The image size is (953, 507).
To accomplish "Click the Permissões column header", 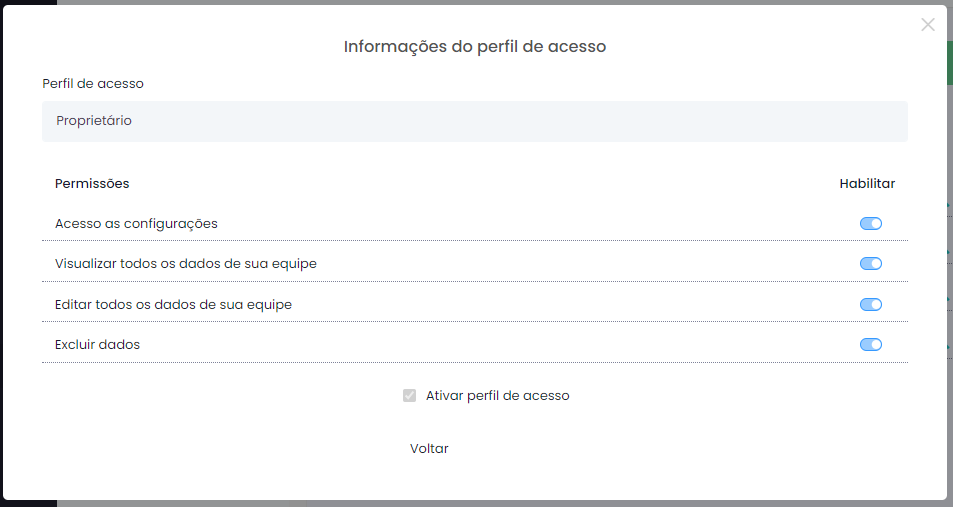I will point(92,184).
